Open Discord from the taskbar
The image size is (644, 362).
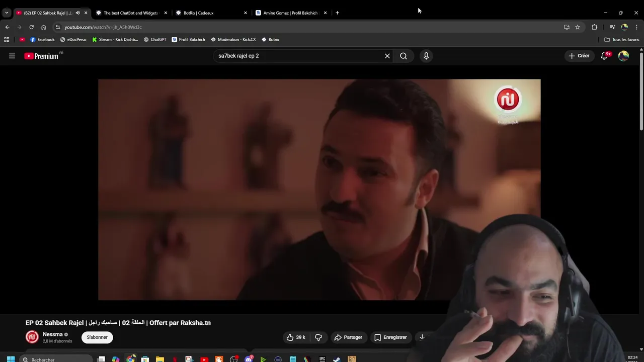[x=249, y=359]
